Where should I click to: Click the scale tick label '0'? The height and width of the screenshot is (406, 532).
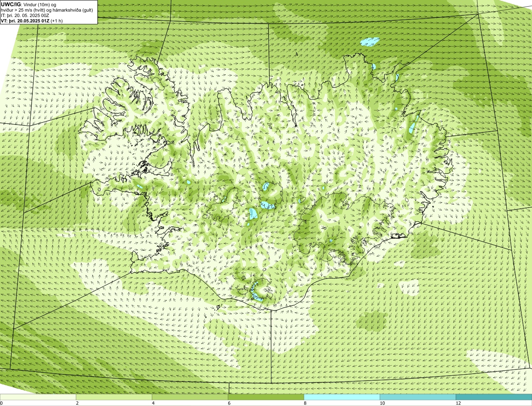(x=1, y=403)
